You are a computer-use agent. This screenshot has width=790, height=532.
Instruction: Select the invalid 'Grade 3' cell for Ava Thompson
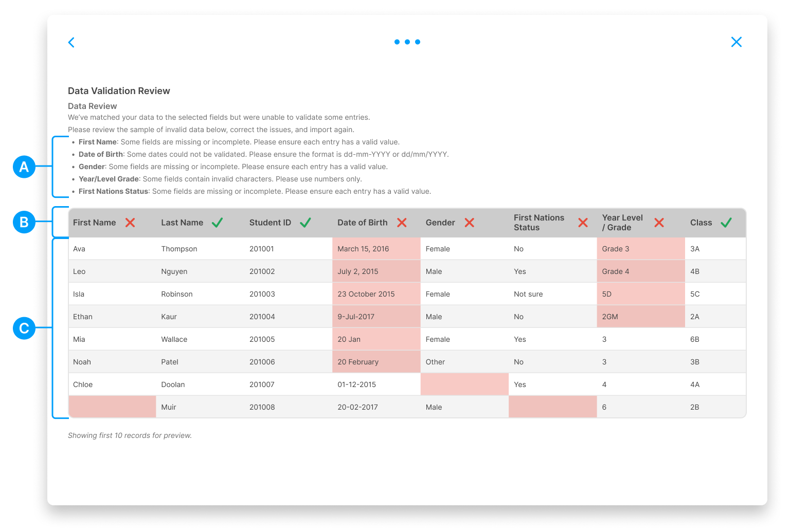[640, 248]
